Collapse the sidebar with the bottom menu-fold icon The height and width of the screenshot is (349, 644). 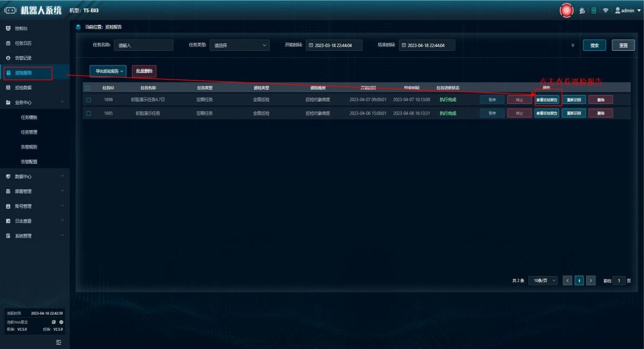(x=59, y=343)
